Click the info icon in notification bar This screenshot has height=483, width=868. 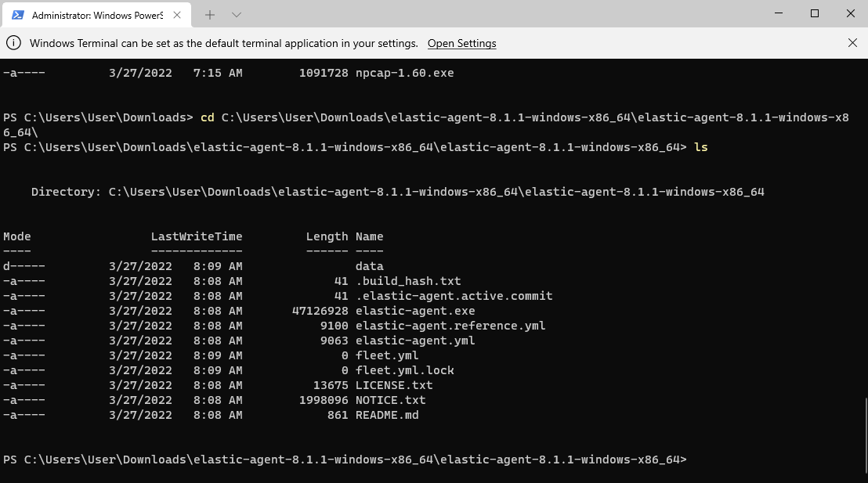[14, 43]
